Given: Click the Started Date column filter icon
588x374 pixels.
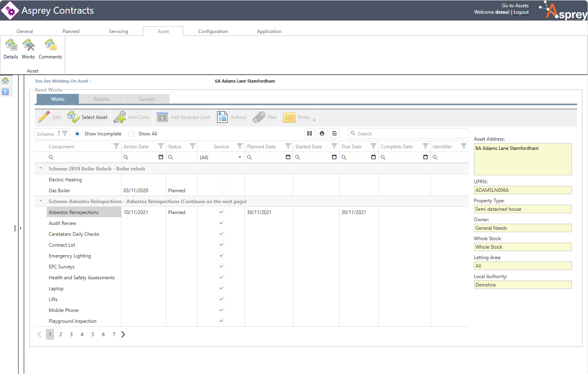Looking at the screenshot, I should [334, 146].
